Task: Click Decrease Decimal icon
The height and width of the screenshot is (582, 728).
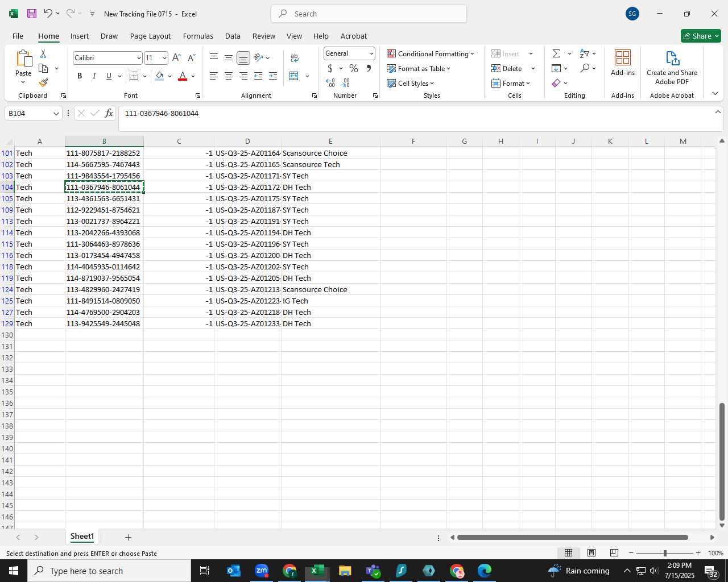Action: (345, 83)
